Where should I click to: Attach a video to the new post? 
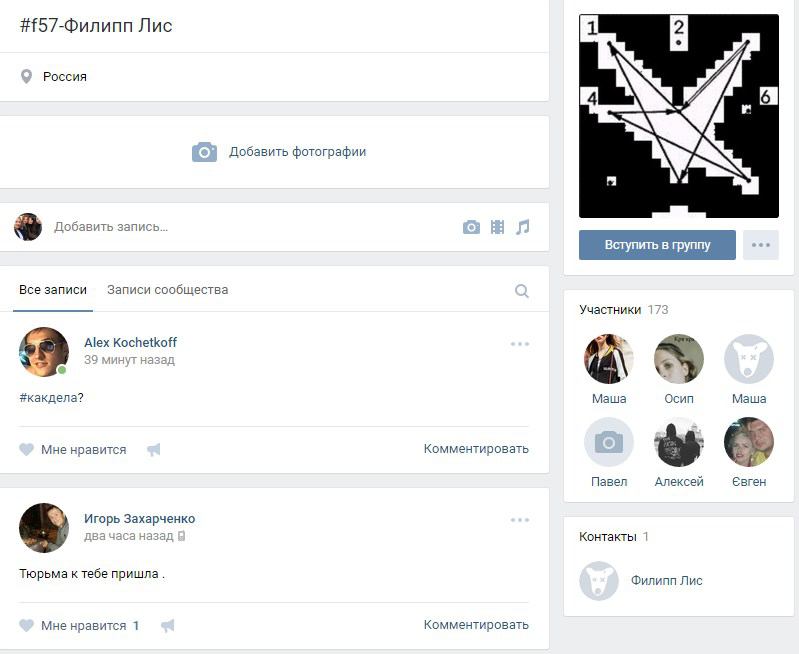[497, 227]
